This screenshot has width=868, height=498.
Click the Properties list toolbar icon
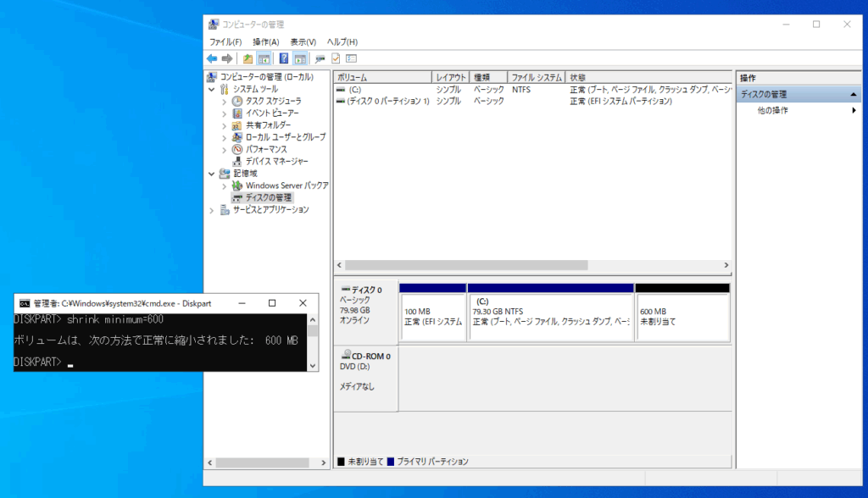351,58
